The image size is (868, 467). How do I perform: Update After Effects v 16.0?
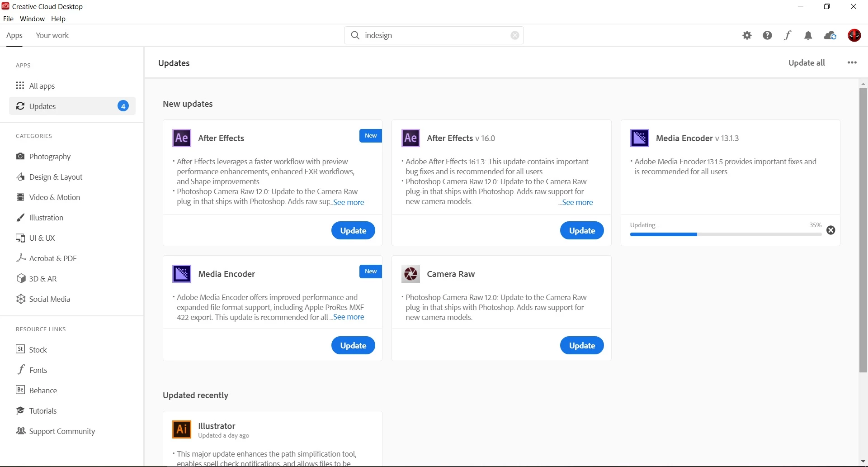click(582, 230)
